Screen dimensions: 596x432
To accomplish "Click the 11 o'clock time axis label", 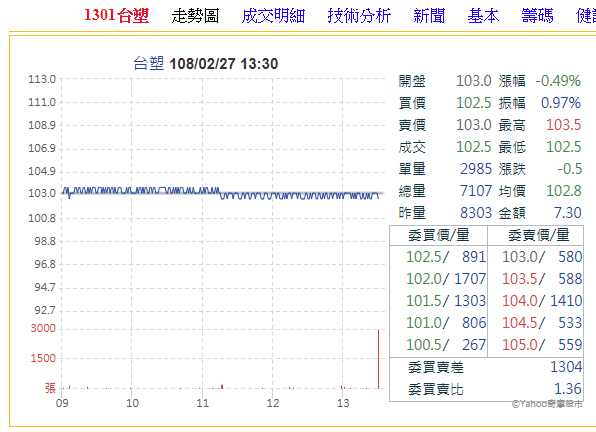I will click(x=203, y=403).
